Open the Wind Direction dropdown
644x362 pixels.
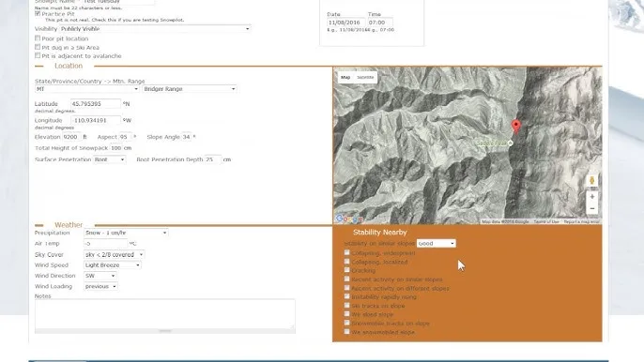100,276
